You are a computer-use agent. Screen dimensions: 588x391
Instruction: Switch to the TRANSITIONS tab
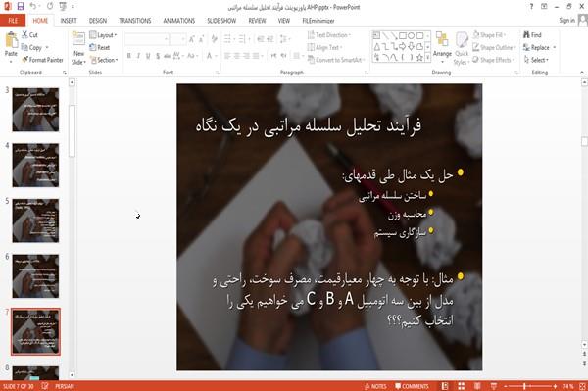(x=135, y=21)
